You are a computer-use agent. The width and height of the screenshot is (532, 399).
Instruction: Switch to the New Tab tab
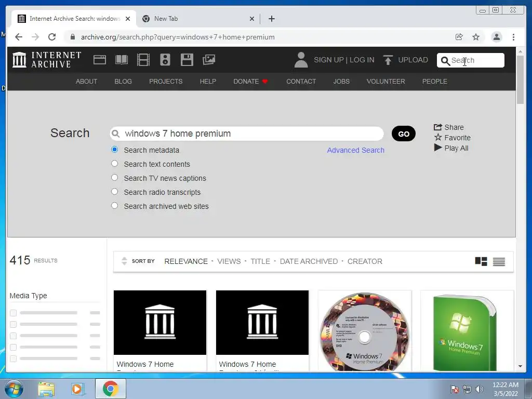(x=198, y=19)
